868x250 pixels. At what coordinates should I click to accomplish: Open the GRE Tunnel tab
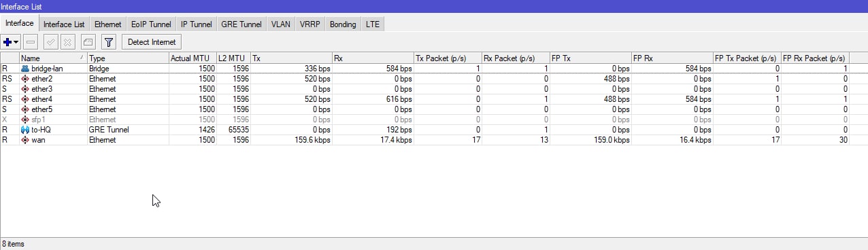(241, 24)
